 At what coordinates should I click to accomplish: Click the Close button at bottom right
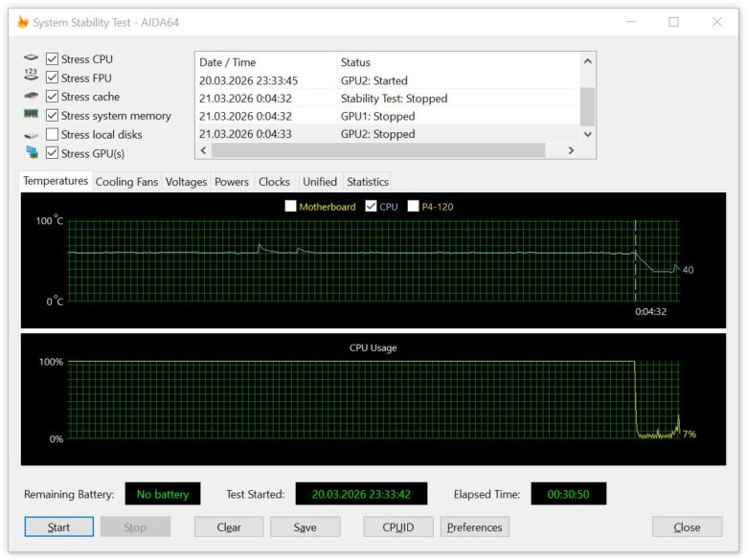click(687, 526)
